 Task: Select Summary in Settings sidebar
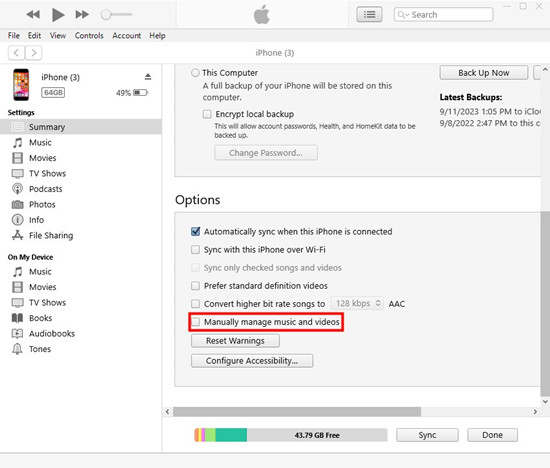click(81, 127)
